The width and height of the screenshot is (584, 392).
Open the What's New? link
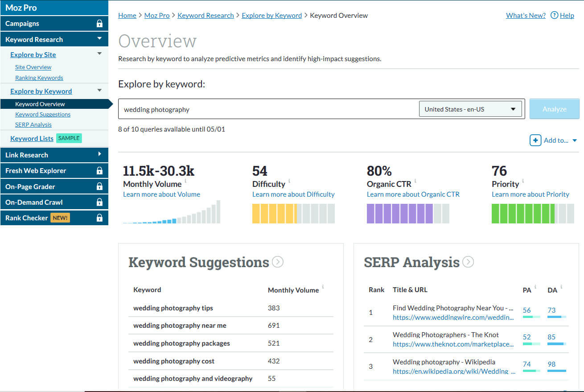click(526, 15)
